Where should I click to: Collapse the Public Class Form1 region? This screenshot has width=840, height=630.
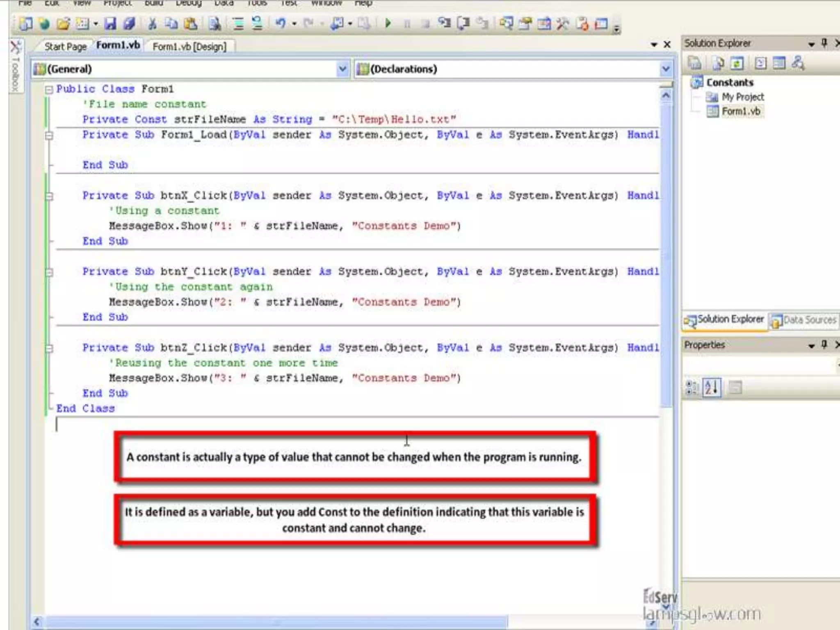tap(49, 89)
